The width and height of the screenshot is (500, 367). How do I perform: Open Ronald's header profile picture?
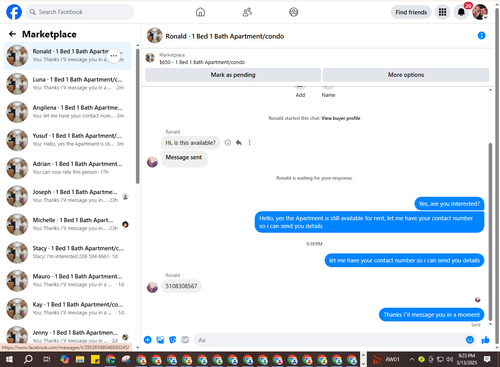point(155,36)
